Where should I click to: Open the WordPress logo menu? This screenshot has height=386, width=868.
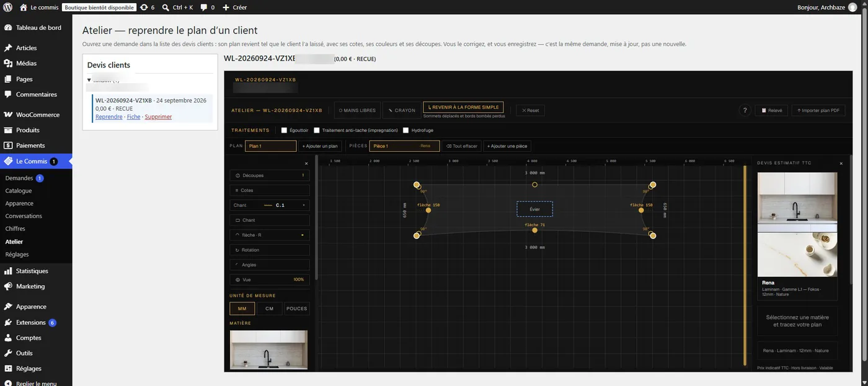(7, 7)
